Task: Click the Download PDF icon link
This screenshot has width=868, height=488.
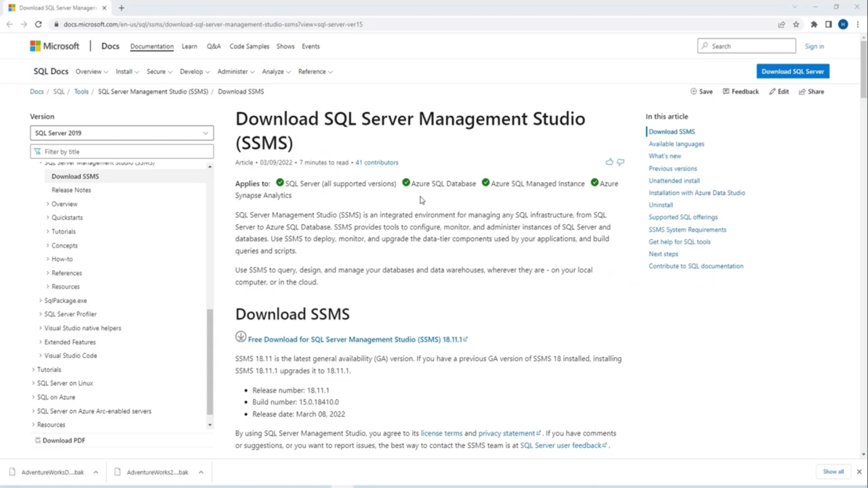Action: 60,440
